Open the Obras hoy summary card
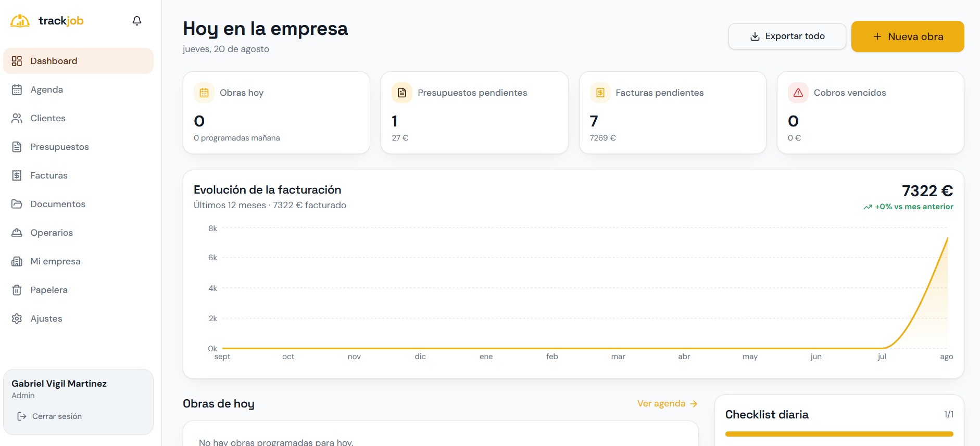The height and width of the screenshot is (446, 980). [x=277, y=112]
